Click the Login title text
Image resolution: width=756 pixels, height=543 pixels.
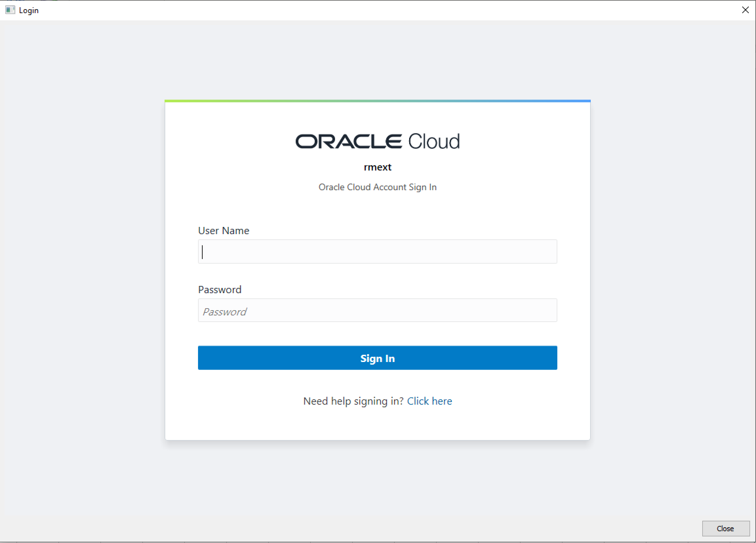coord(29,10)
